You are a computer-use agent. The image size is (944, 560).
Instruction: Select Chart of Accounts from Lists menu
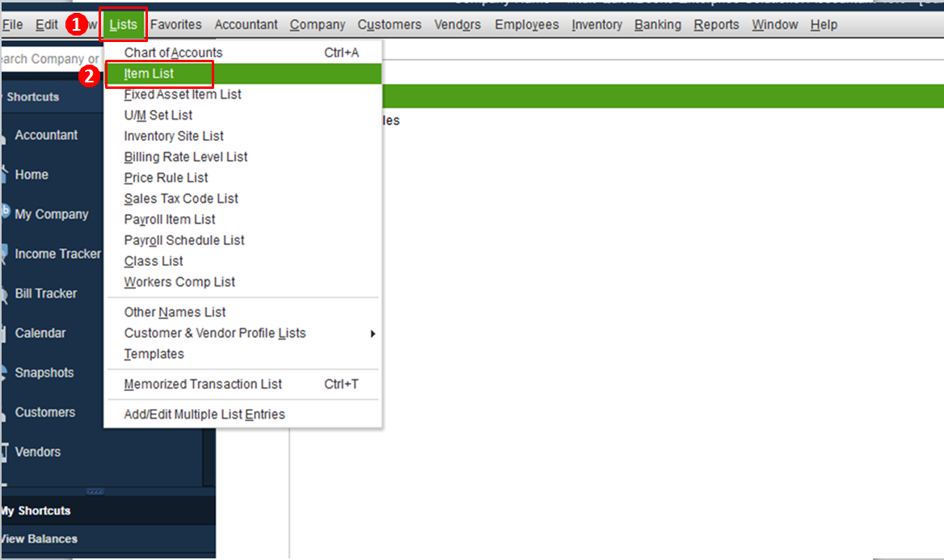coord(242,53)
